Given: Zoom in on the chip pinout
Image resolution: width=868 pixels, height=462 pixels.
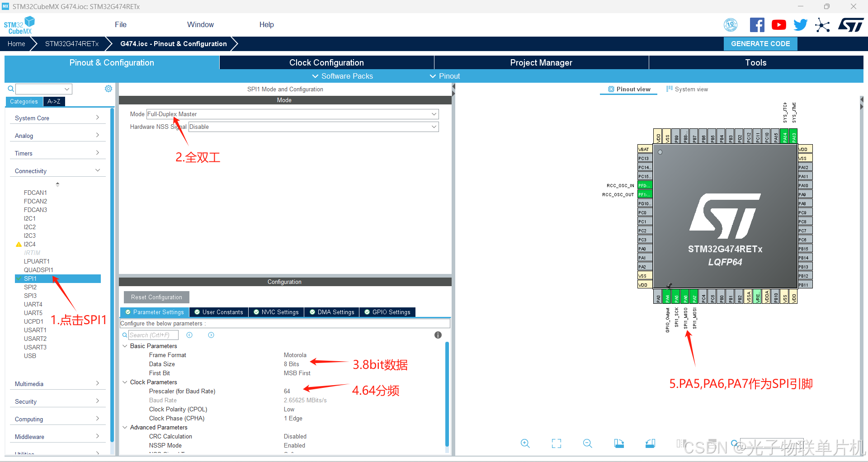Looking at the screenshot, I should tap(525, 443).
